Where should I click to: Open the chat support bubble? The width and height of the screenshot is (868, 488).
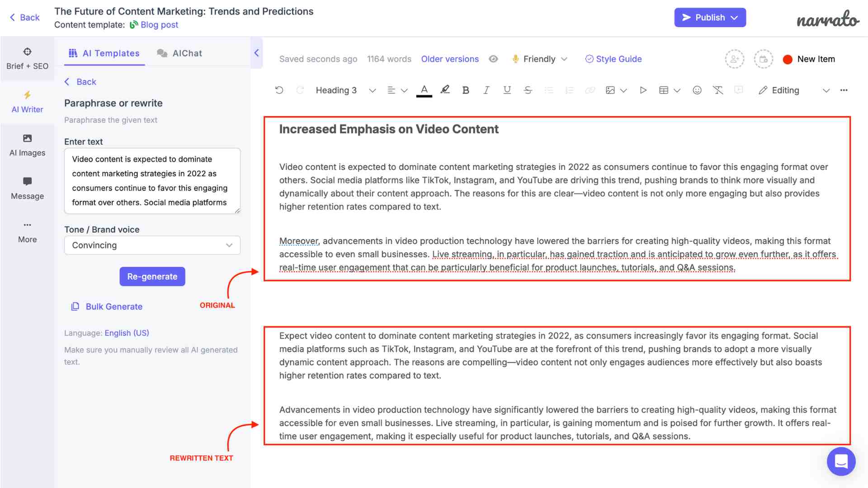pos(841,461)
